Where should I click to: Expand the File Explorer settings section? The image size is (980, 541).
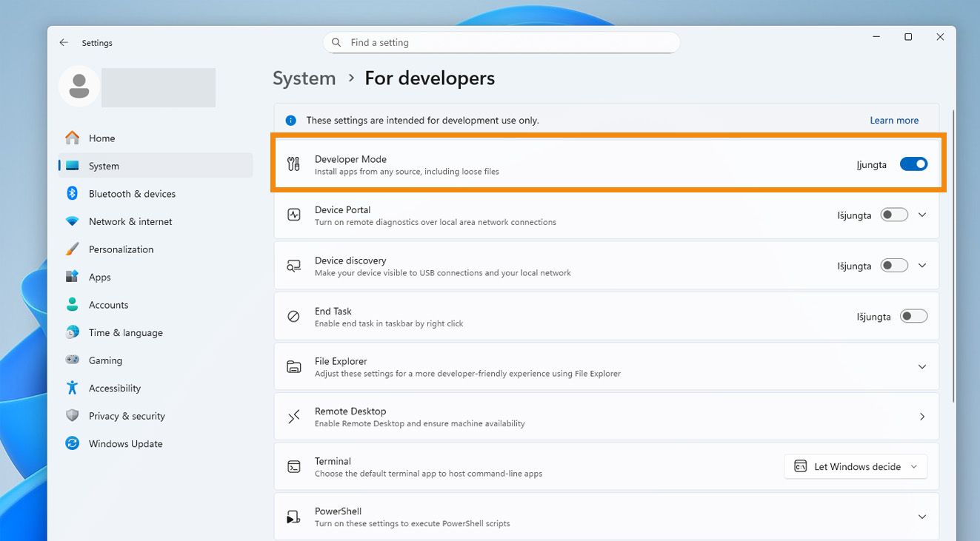tap(922, 366)
